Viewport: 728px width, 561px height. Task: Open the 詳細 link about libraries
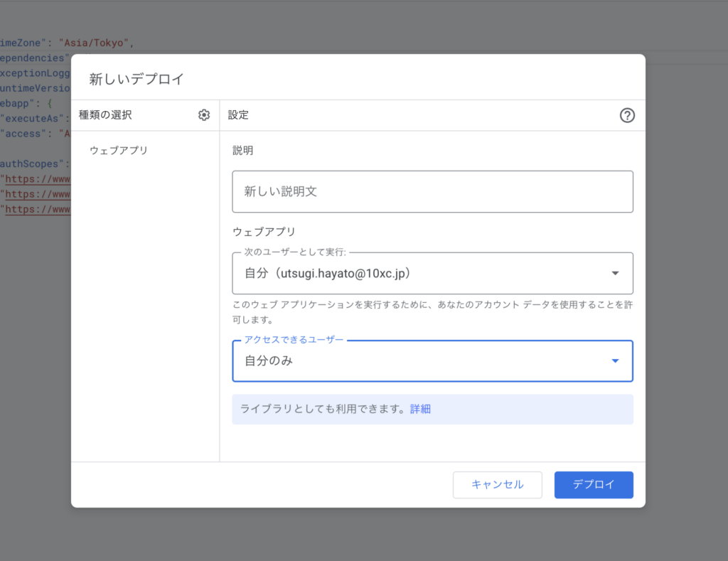coord(420,409)
